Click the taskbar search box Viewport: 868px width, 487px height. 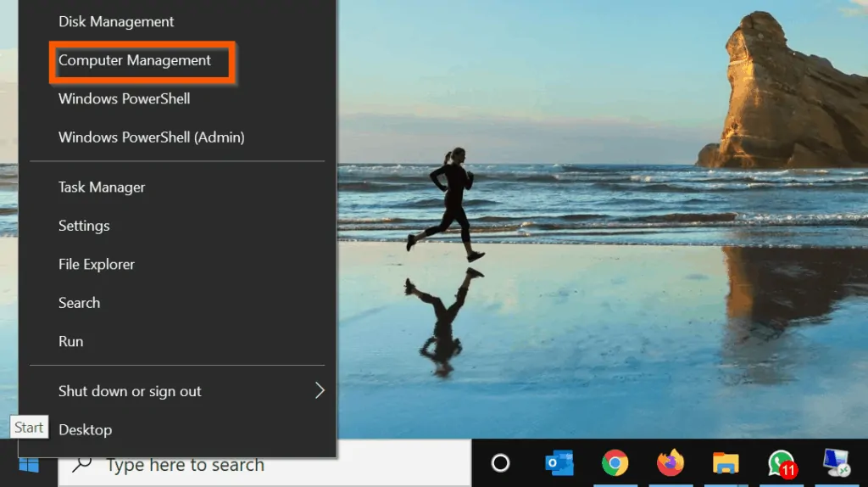click(x=264, y=464)
